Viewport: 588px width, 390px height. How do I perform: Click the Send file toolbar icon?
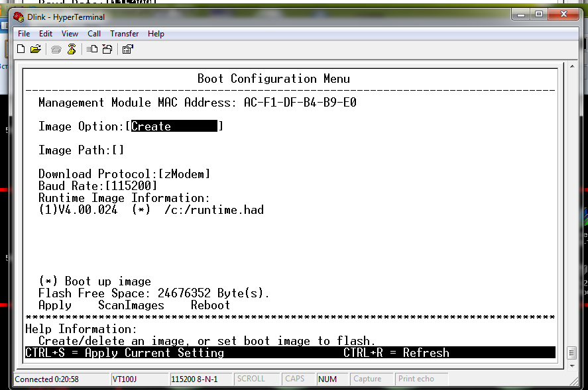point(93,49)
